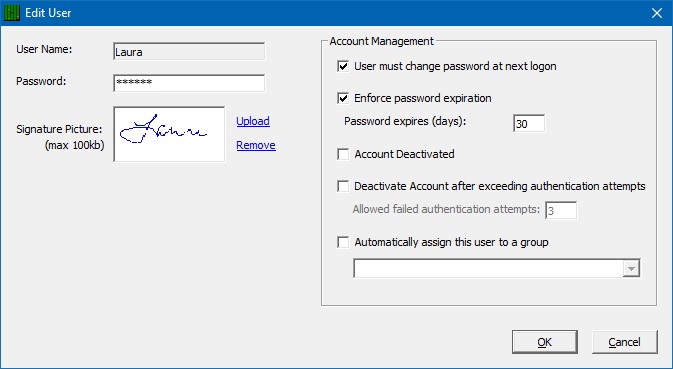Focus the User Name field containing Laura
673x369 pixels.
[189, 52]
